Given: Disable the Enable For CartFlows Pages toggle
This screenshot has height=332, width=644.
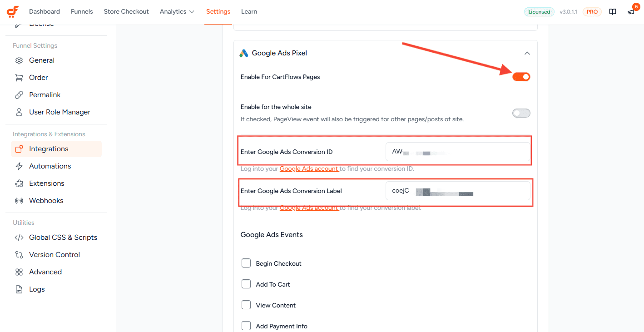Looking at the screenshot, I should click(521, 77).
